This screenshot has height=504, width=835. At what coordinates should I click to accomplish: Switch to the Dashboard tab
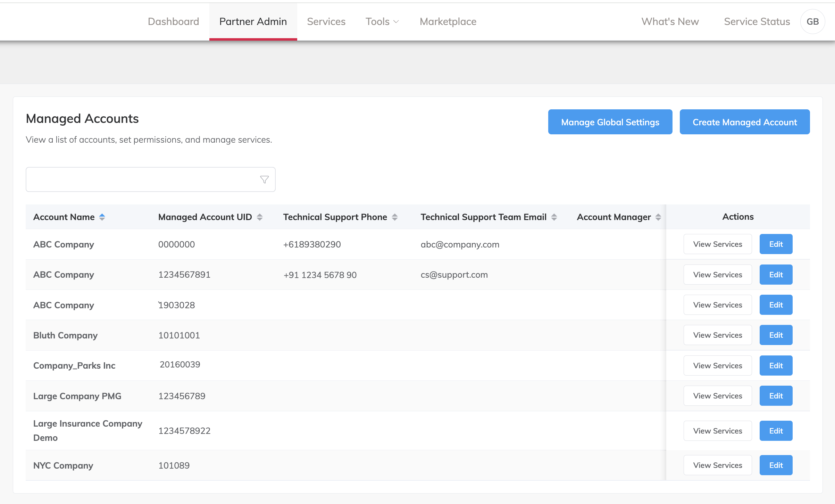[173, 22]
